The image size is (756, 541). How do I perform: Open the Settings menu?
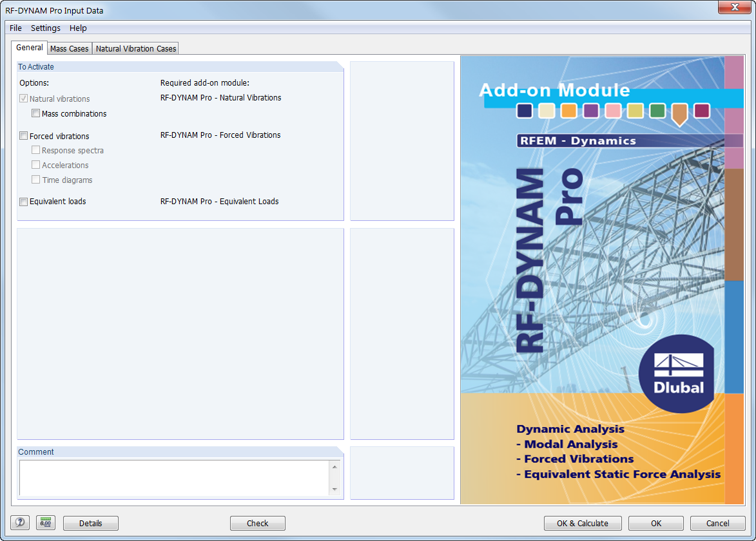(45, 28)
